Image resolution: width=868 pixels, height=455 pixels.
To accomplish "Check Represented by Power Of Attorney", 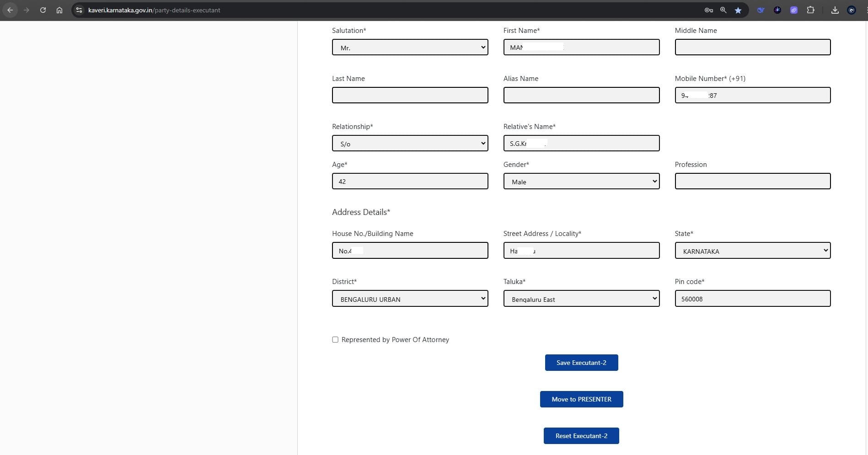I will (335, 340).
